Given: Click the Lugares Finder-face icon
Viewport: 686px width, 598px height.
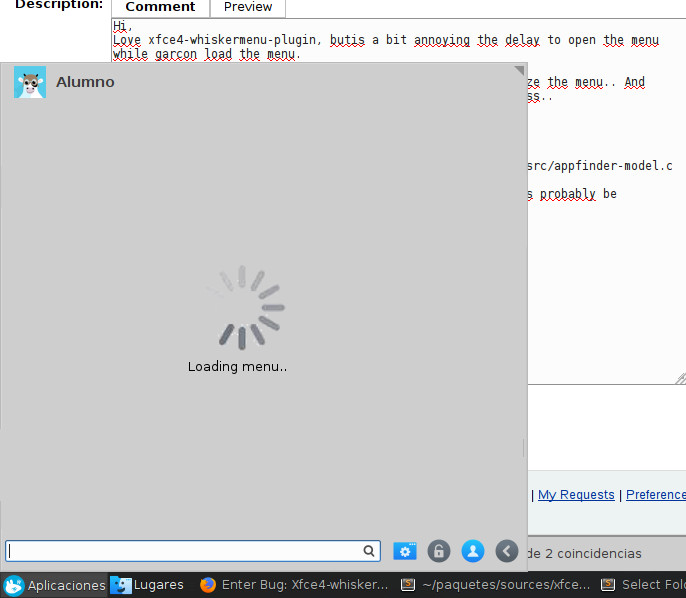Looking at the screenshot, I should tap(121, 586).
